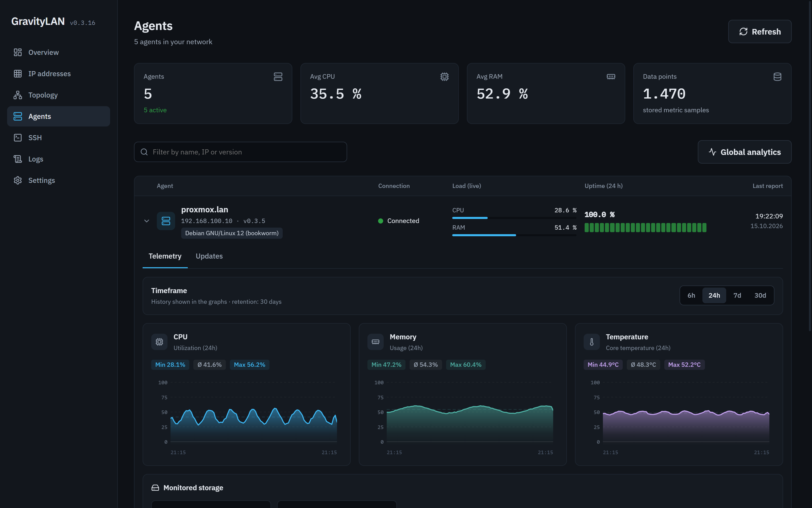
Task: Click the Memory chart icon
Action: tap(376, 342)
